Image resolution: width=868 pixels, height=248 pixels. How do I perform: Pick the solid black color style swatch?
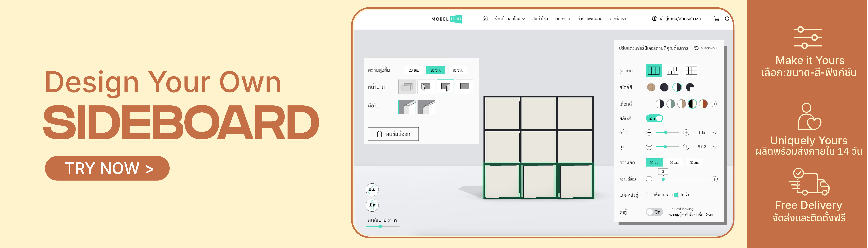664,87
